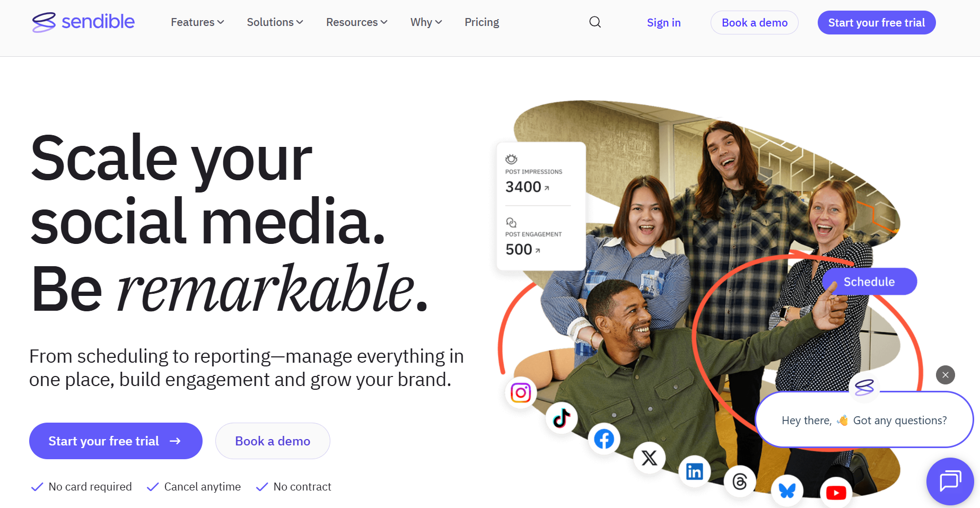Click the Threads icon
This screenshot has width=980, height=508.
click(x=740, y=481)
